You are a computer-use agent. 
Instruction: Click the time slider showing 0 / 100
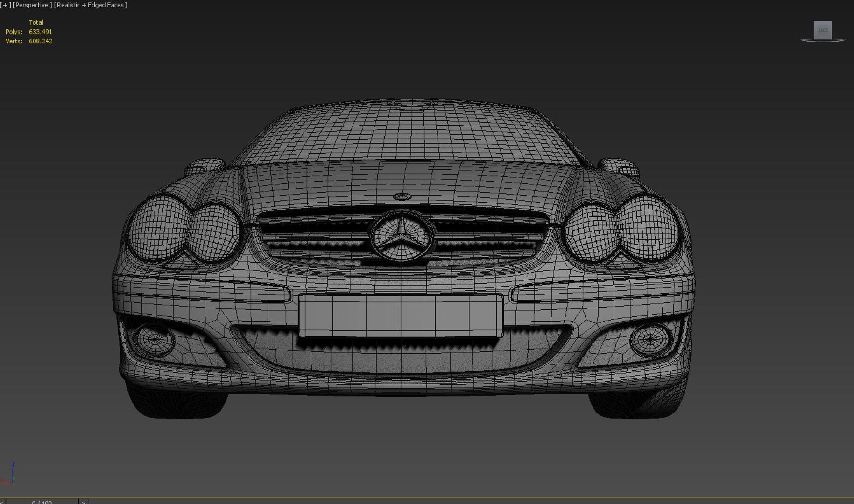42,502
